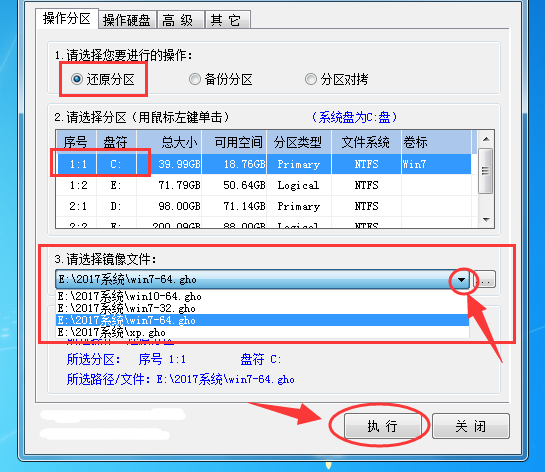Click the Logical type cell for E:
Image resolution: width=545 pixels, height=472 pixels.
299,185
